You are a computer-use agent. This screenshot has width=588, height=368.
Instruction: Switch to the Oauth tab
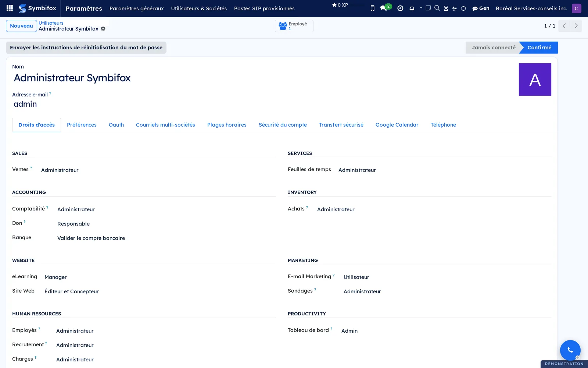(116, 125)
